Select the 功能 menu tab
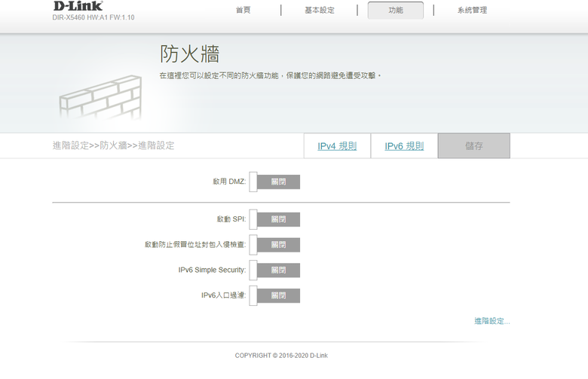 (396, 10)
